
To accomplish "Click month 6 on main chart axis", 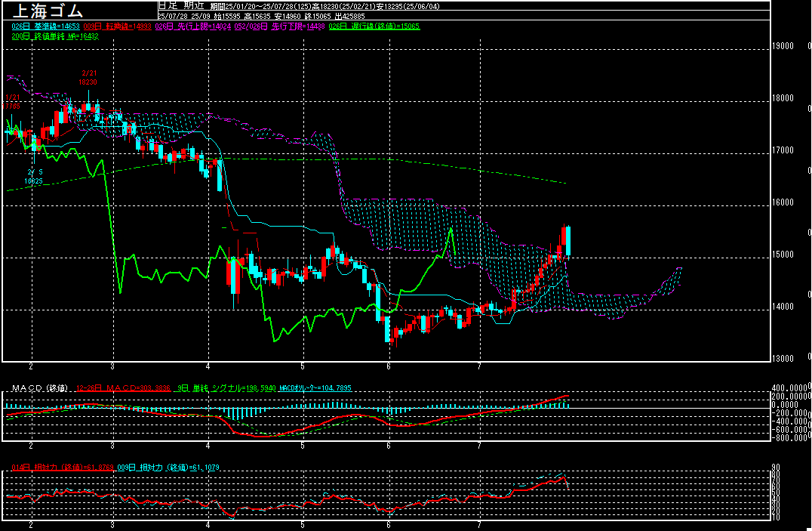I will click(x=389, y=366).
